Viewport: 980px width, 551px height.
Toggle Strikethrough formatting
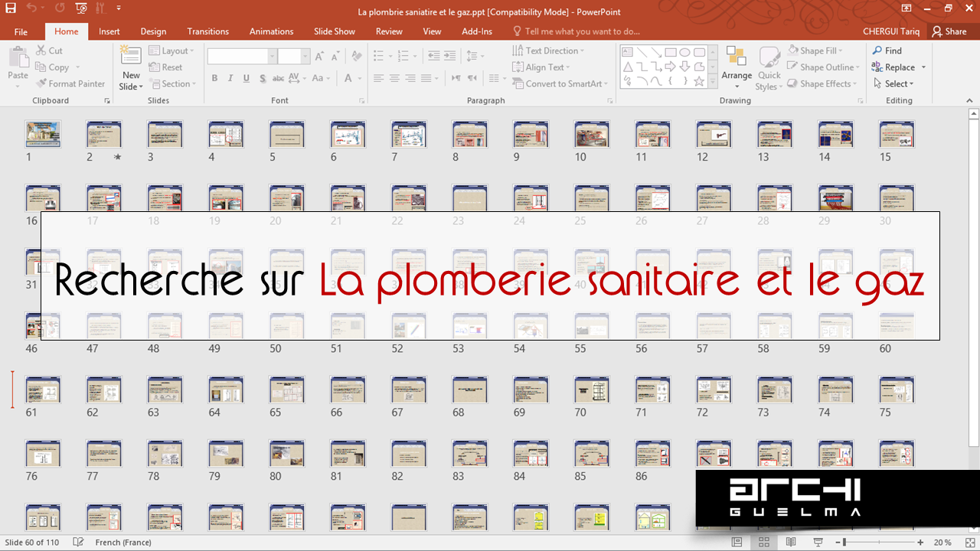(279, 78)
